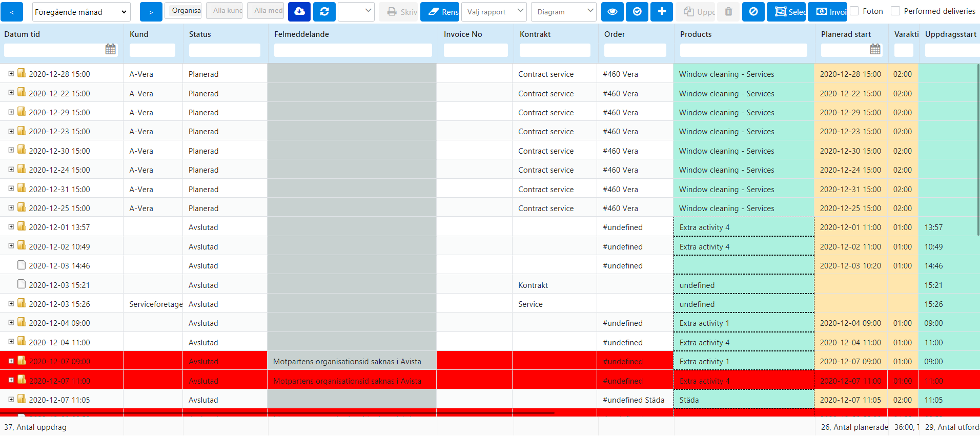Click the Rens eraser button

point(440,11)
